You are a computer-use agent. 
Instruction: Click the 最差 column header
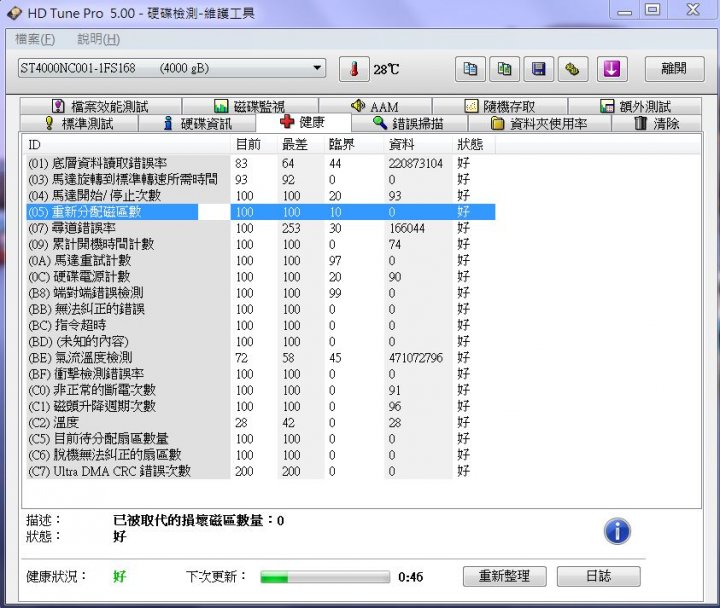300,145
